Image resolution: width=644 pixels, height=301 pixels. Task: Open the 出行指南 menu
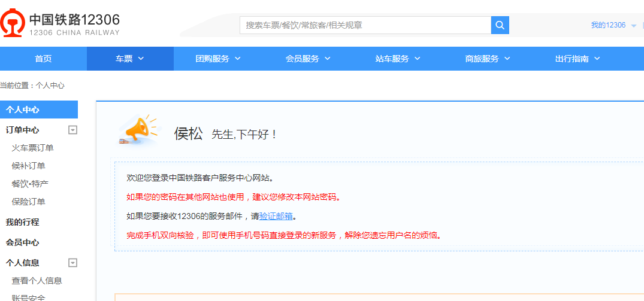pos(577,59)
